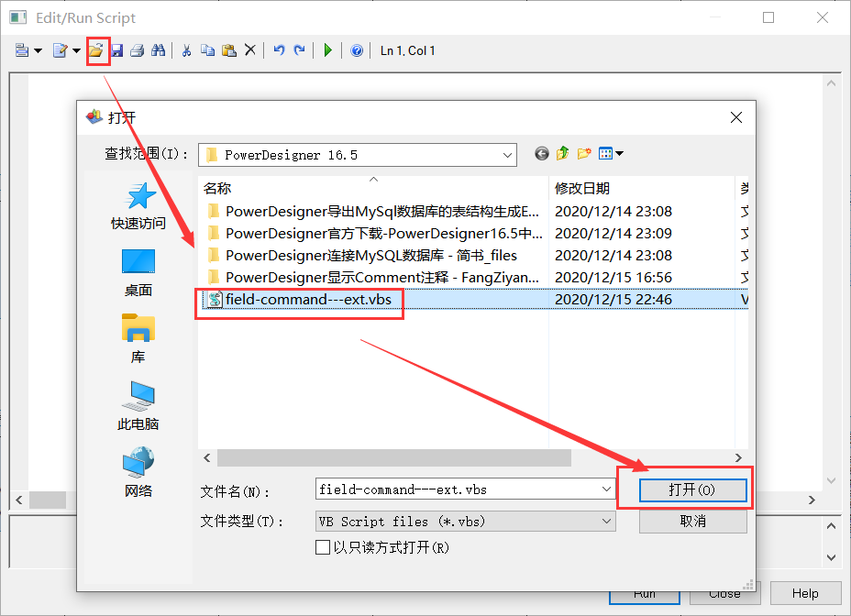The height and width of the screenshot is (616, 851).
Task: Open the Views menu dropdown arrow
Action: click(x=619, y=153)
